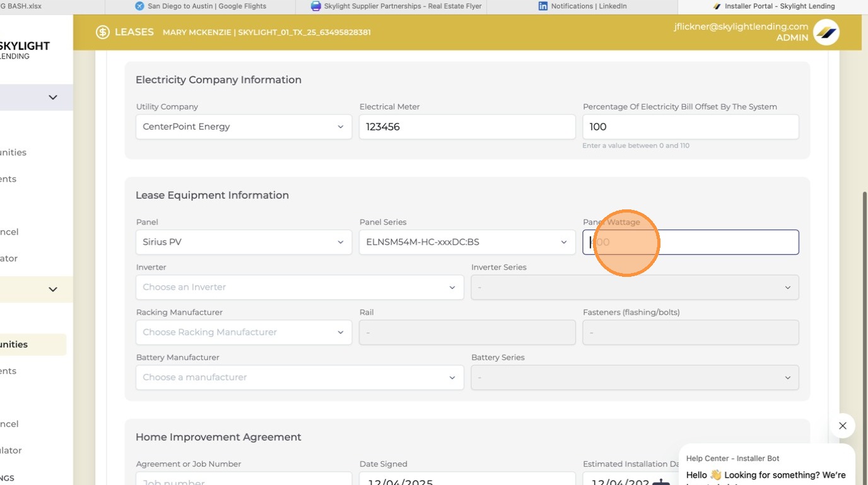Open the Utility Company dropdown
868x485 pixels.
(x=244, y=127)
